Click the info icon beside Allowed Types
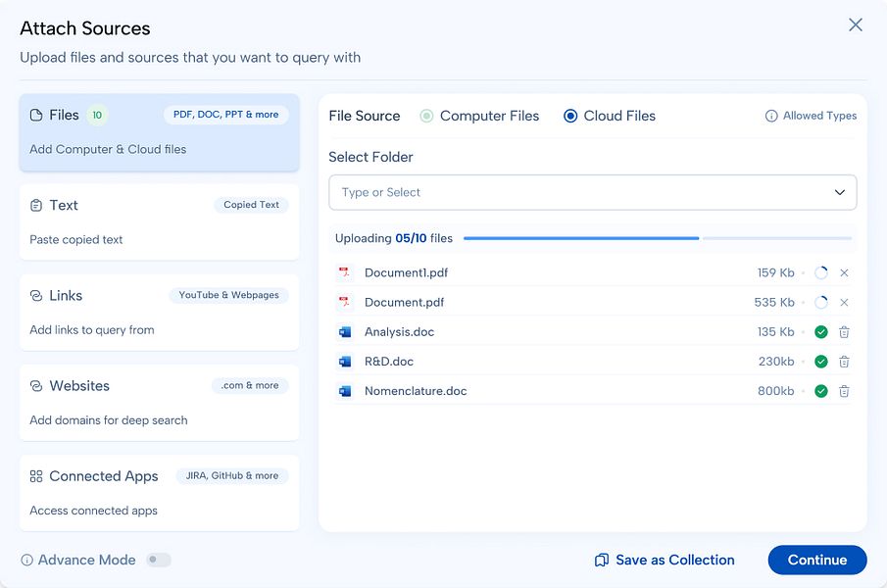This screenshot has width=887, height=588. point(771,116)
